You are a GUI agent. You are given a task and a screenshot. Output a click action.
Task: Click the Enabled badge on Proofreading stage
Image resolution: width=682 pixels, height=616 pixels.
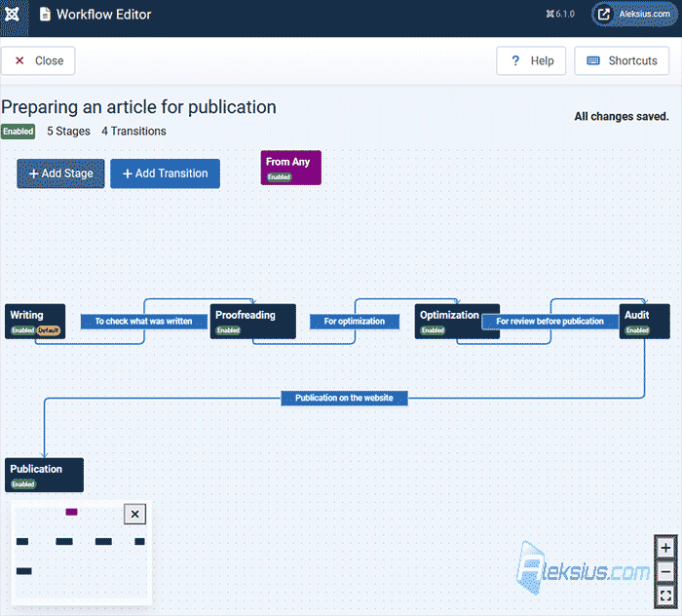[x=229, y=330]
